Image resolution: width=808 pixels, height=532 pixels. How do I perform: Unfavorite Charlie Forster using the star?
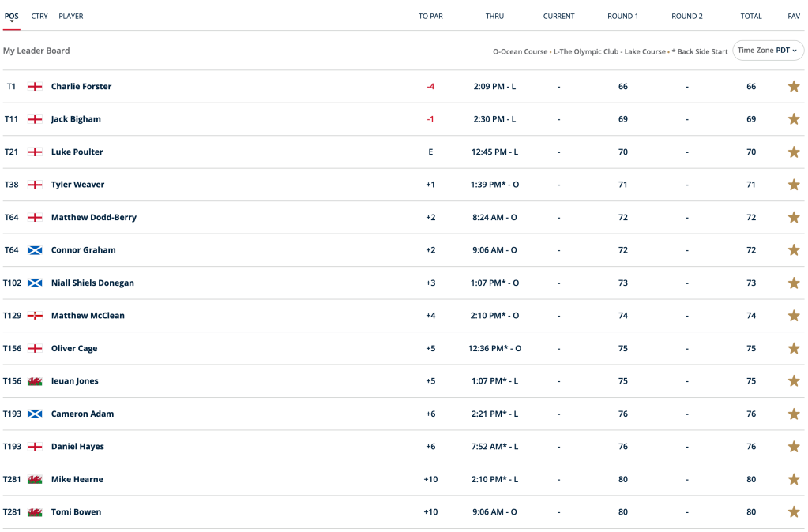794,87
